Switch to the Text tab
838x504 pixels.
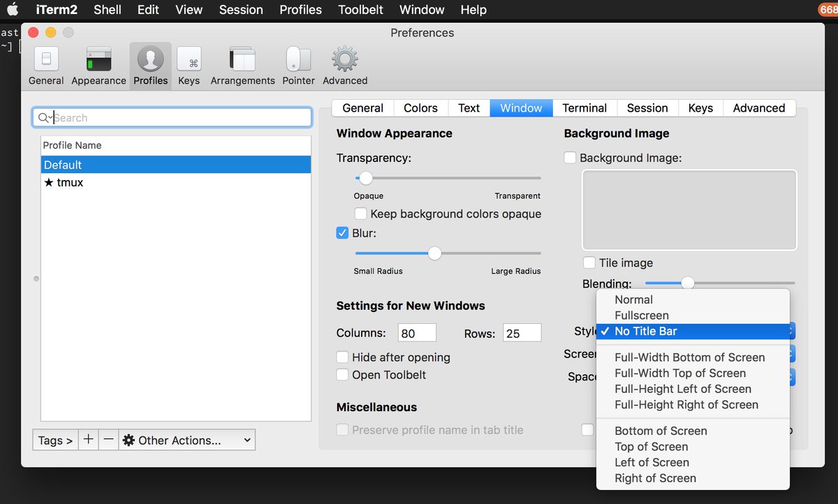click(x=469, y=108)
